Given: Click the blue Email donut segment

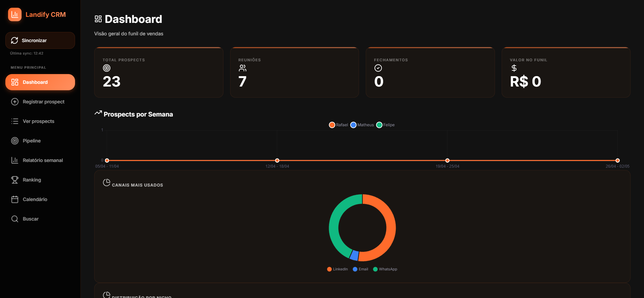Looking at the screenshot, I should click(354, 255).
